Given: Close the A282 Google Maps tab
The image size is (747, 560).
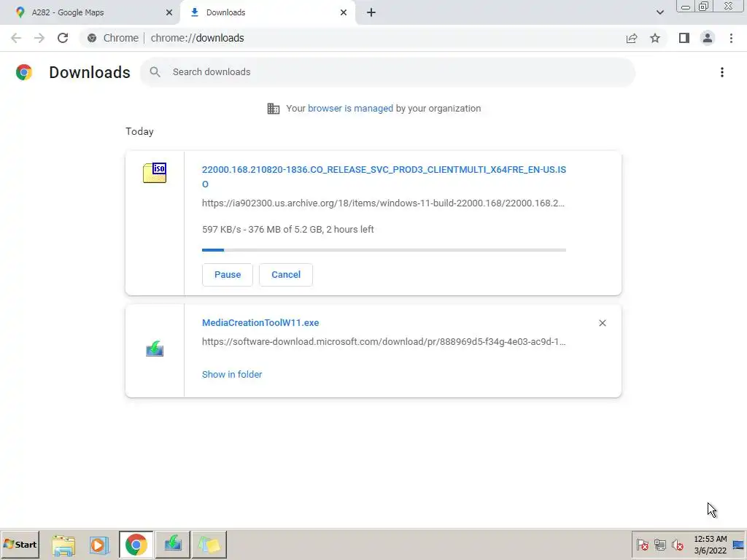Looking at the screenshot, I should [x=169, y=12].
